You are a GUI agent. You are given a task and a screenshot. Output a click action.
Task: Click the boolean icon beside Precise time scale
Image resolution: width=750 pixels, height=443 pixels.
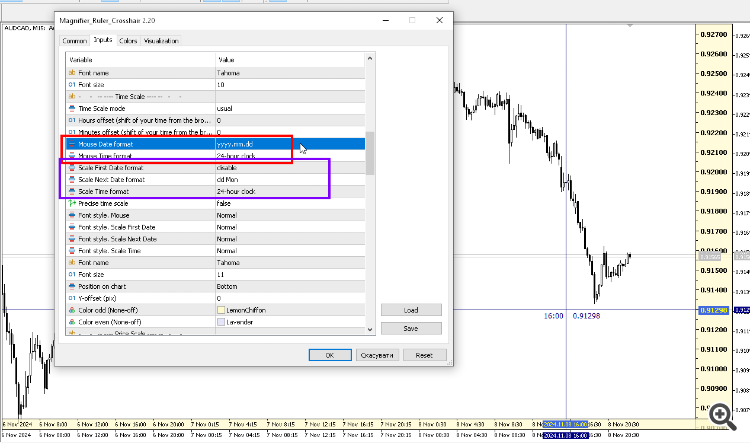72,203
